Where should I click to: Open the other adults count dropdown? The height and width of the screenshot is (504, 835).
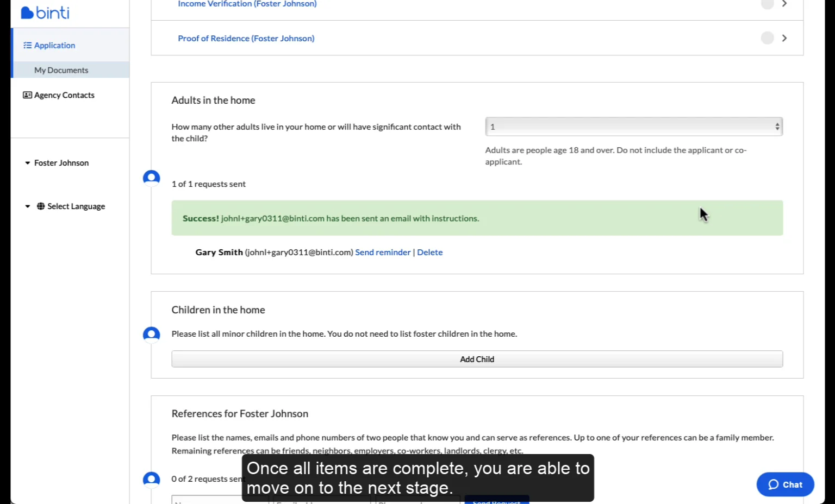634,127
